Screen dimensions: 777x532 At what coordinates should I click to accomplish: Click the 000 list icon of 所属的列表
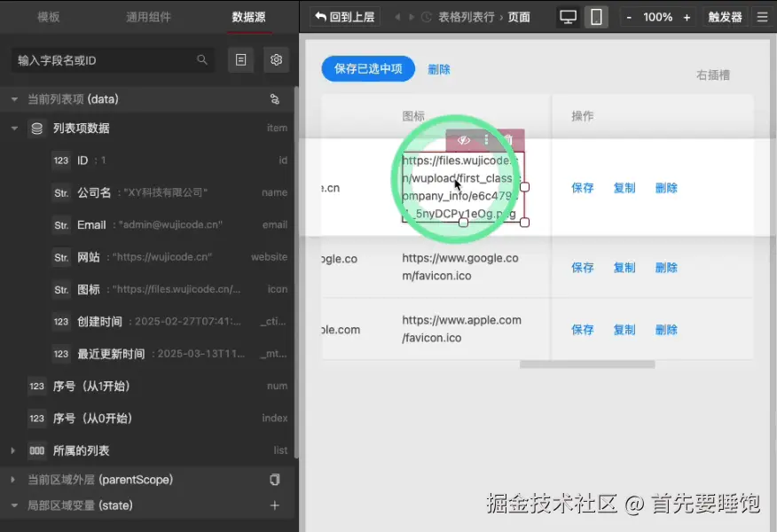(36, 450)
